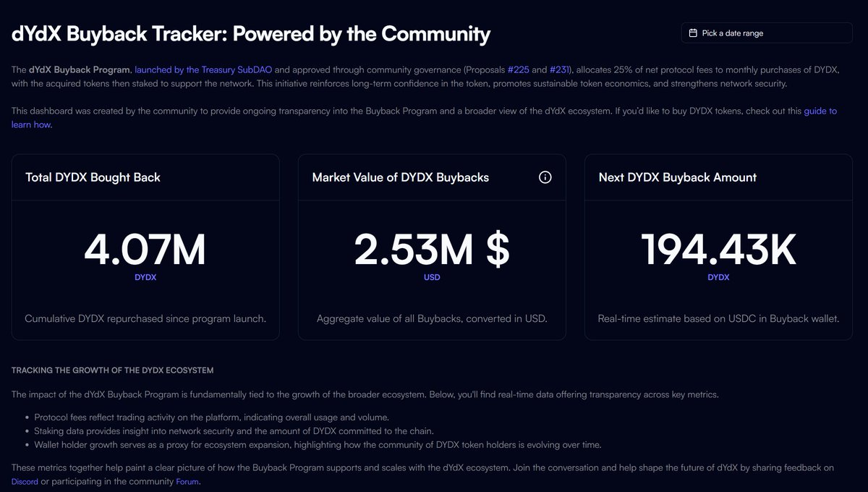This screenshot has width=868, height=492.
Task: Click the 'Staking data provides insight' bullet
Action: (x=234, y=430)
